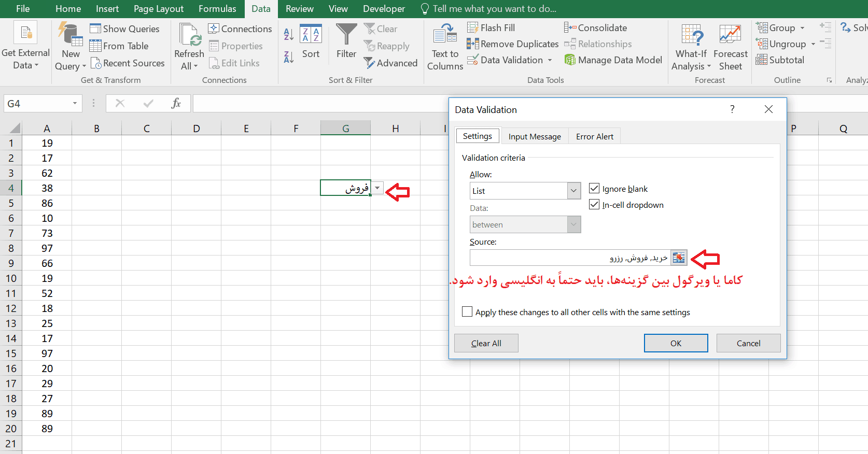Switch to the Home ribbon tab
Viewport: 868px width, 454px height.
(68, 9)
